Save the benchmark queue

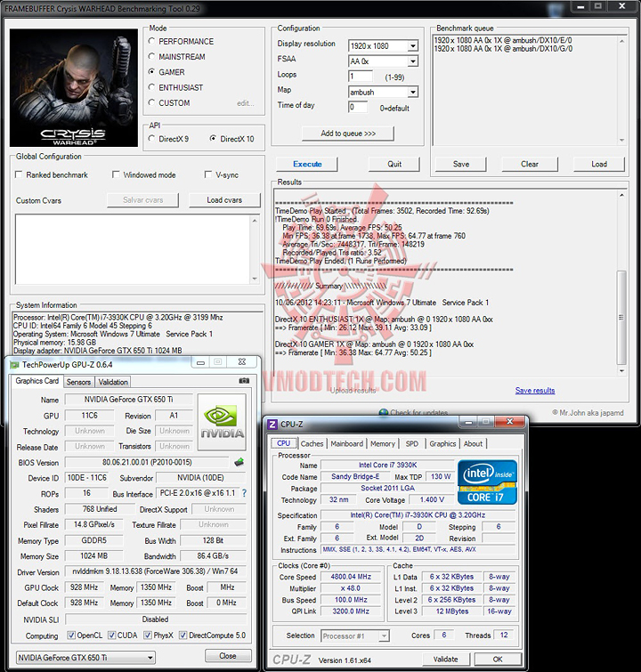pos(461,164)
